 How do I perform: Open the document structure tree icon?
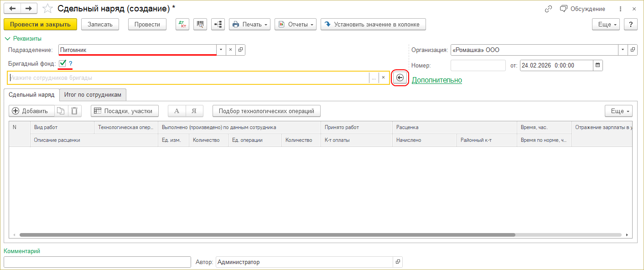pyautogui.click(x=218, y=25)
